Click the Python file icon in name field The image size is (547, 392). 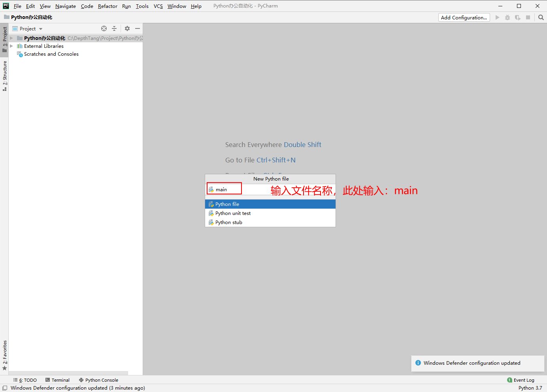click(211, 190)
